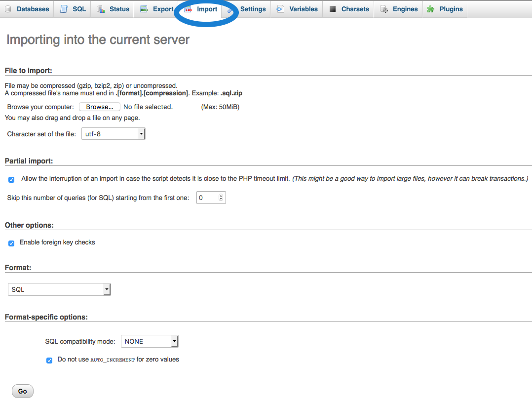The width and height of the screenshot is (532, 402).
Task: Click the Import tab icon
Action: pos(188,9)
